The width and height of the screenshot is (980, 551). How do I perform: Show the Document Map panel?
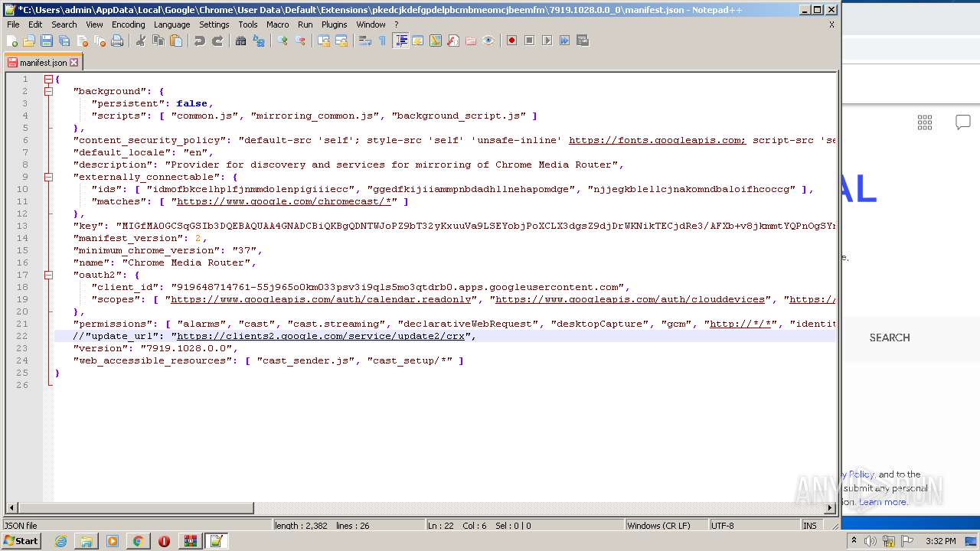point(436,41)
